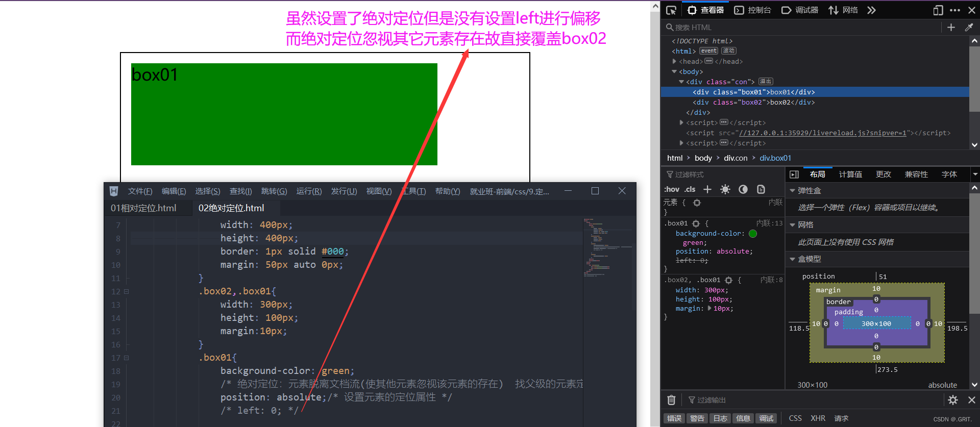Toggle the :hov pseudo-class panel

pos(671,189)
